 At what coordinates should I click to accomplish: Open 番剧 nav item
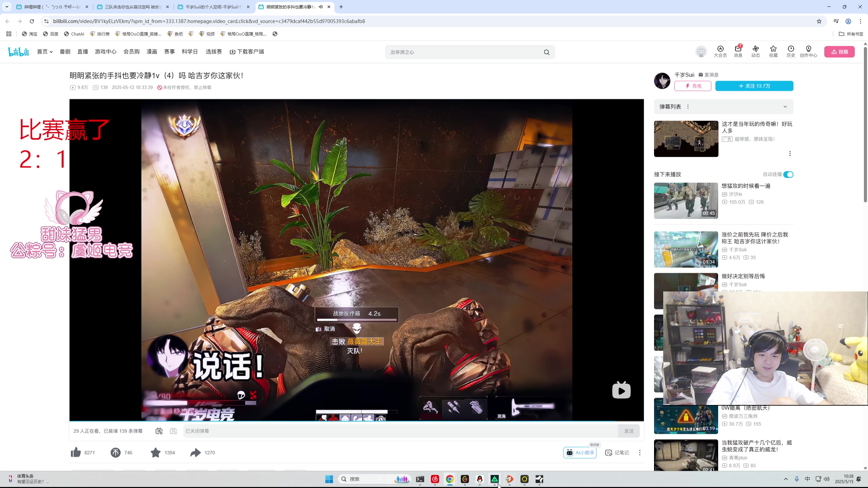click(x=65, y=52)
